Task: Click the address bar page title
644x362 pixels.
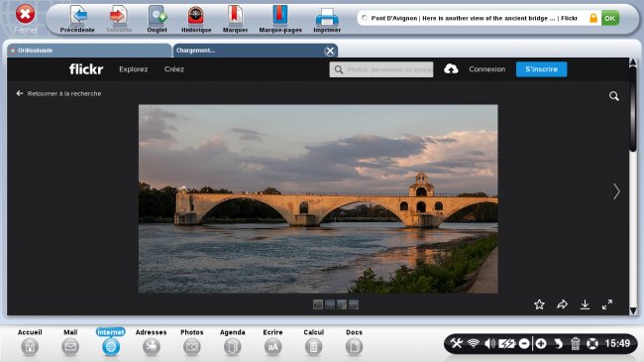Action: coord(474,18)
